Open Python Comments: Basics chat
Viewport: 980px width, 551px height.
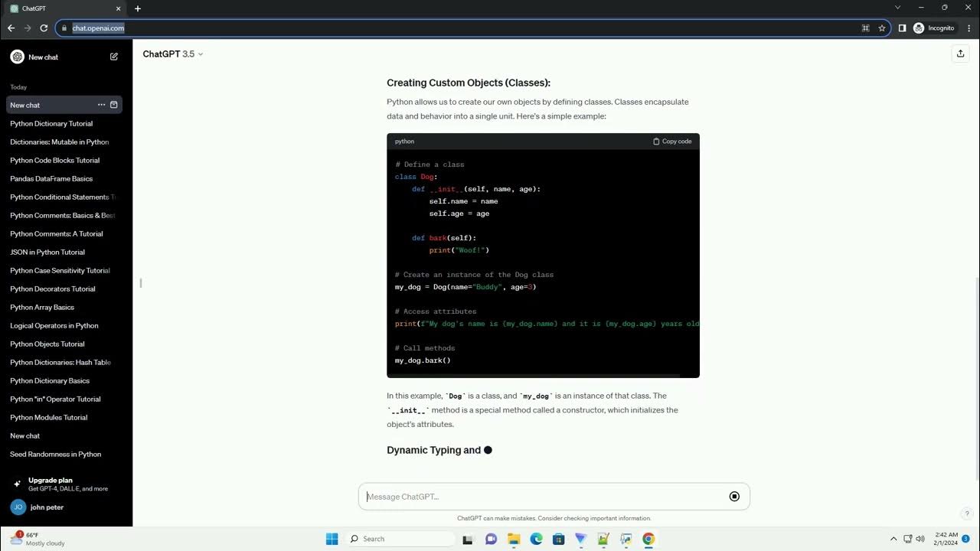(x=64, y=215)
